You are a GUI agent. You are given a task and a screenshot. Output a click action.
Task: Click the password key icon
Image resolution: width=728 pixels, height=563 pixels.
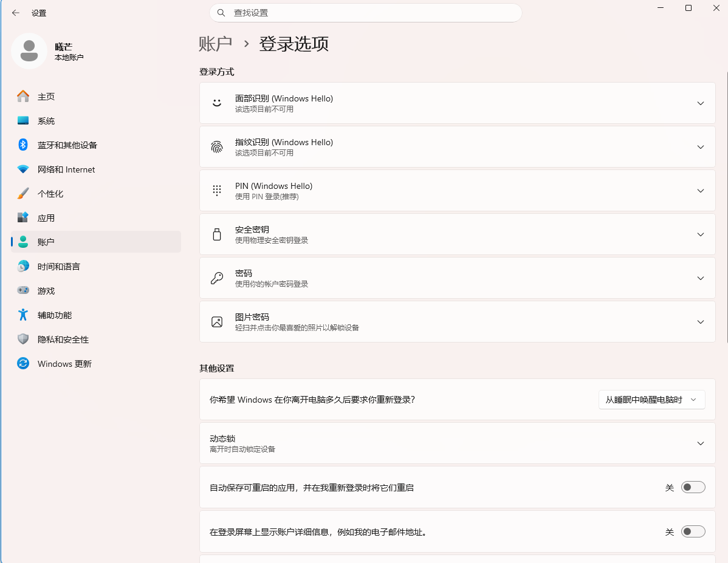point(217,278)
